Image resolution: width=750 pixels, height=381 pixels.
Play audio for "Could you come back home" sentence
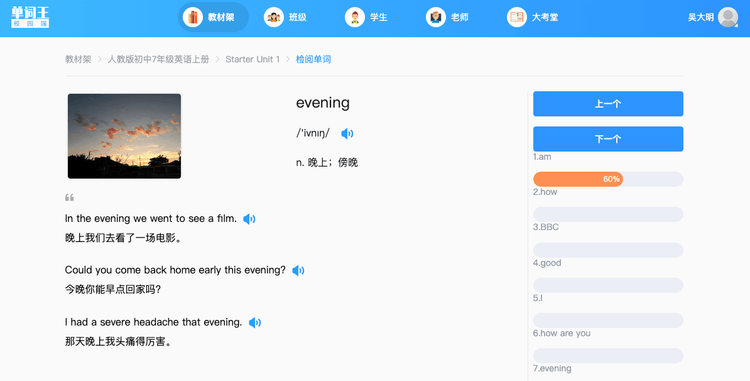298,271
